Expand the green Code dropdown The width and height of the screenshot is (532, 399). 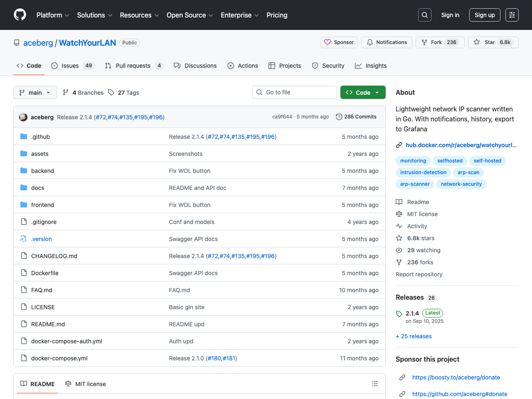363,93
